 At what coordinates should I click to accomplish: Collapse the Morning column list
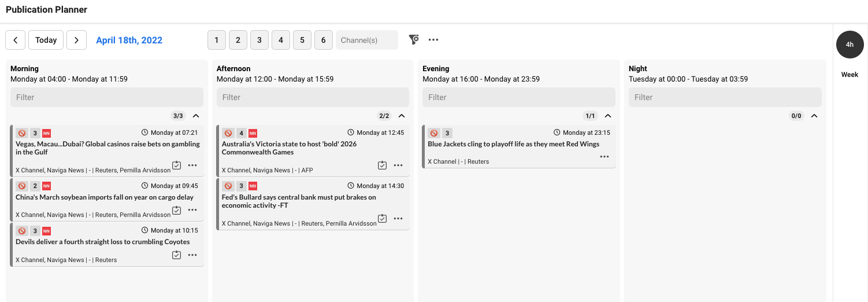pyautogui.click(x=196, y=116)
